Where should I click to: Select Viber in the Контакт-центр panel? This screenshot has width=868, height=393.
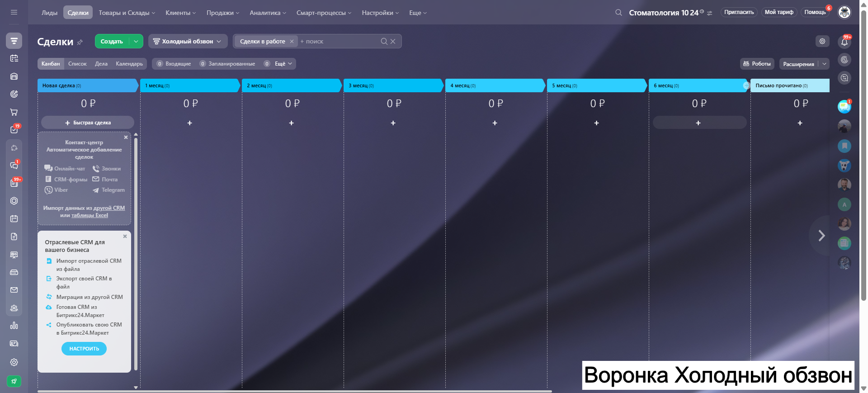[56, 190]
